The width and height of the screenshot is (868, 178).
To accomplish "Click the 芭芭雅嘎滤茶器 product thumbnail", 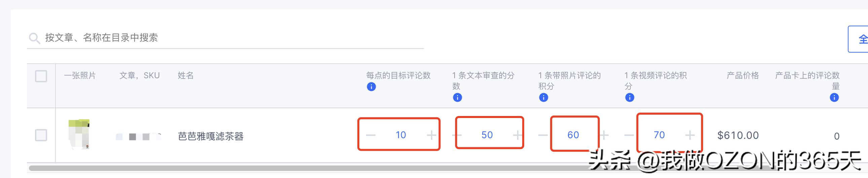I will tap(79, 134).
